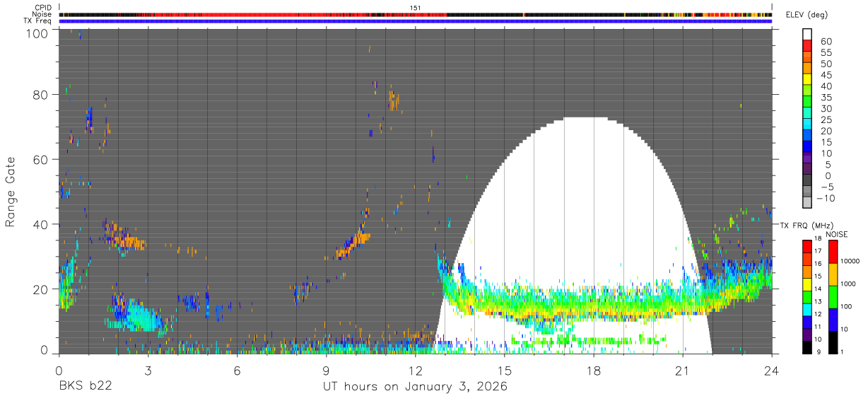The height and width of the screenshot is (401, 868).
Task: Click the green 100–1000 NOISE colorbar swatch
Action: [x=833, y=297]
